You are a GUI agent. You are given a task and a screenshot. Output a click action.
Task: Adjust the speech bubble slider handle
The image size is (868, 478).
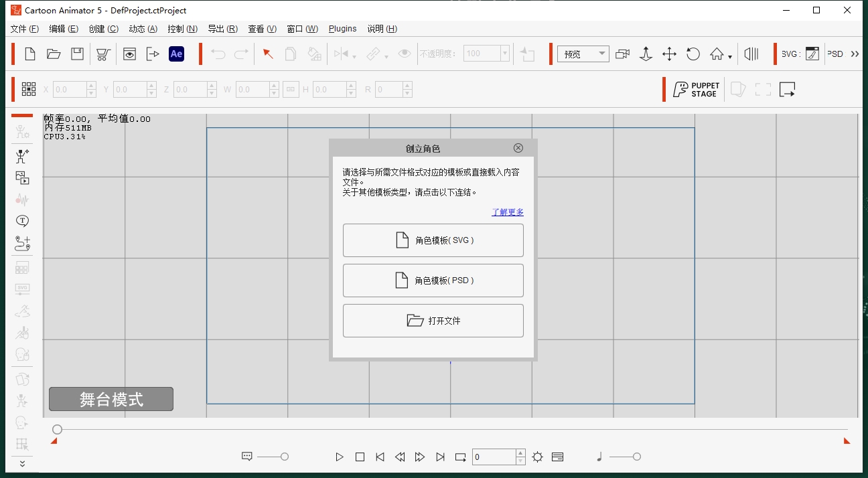pos(285,457)
